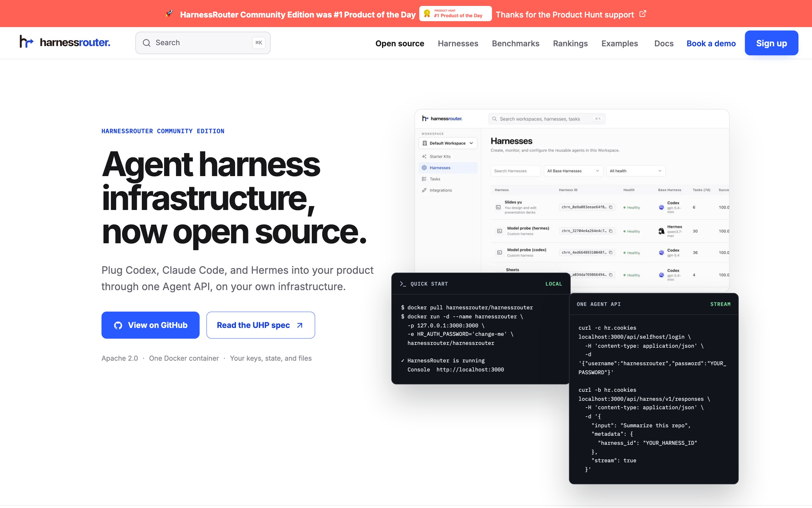Go to Harnesses in top navigation

(x=458, y=43)
